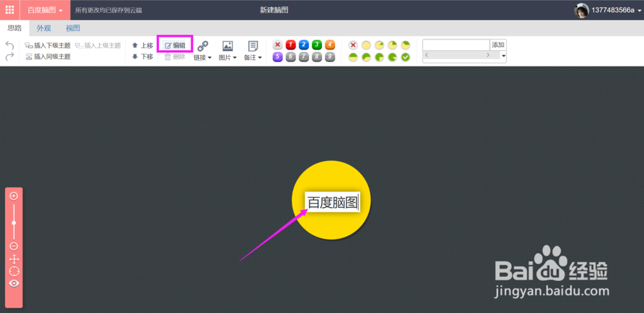Set priority 9 gray badge
The height and width of the screenshot is (313, 644).
(330, 57)
